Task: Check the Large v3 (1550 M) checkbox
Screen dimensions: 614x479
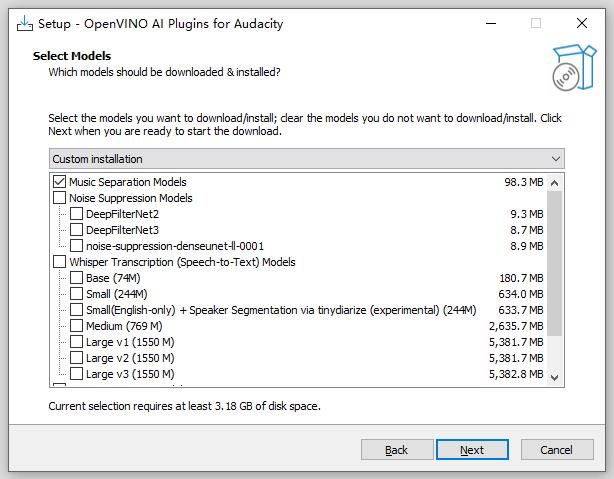Action: coord(76,374)
